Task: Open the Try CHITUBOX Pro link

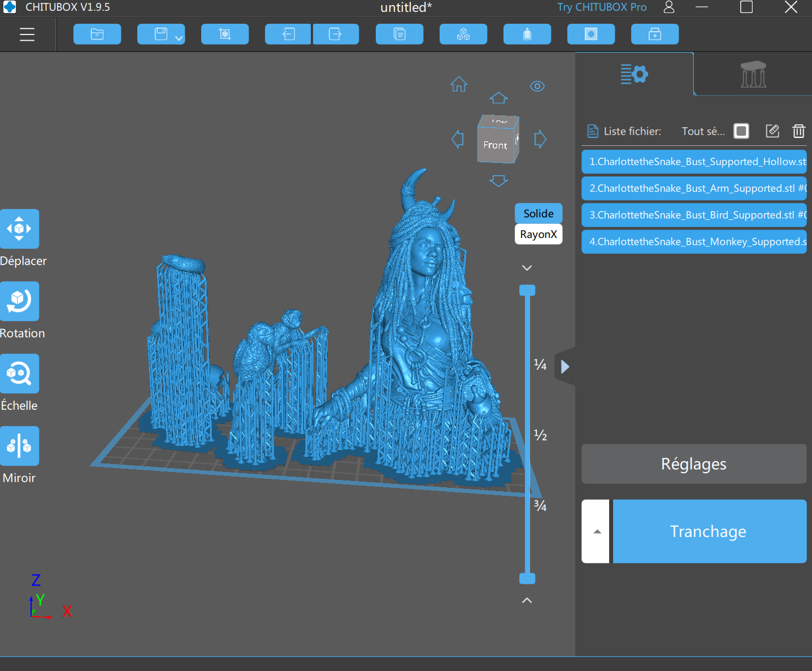Action: 601,7
